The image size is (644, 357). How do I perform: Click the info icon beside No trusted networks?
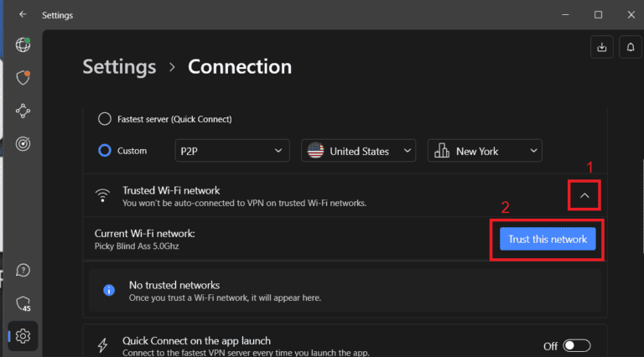[x=109, y=290]
